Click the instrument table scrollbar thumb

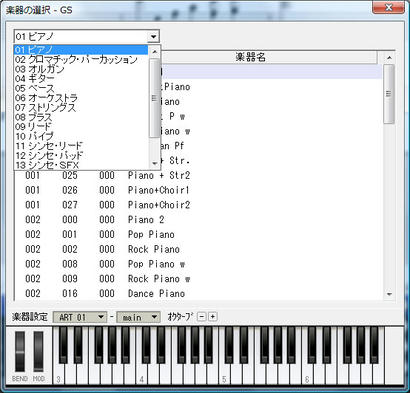[389, 94]
